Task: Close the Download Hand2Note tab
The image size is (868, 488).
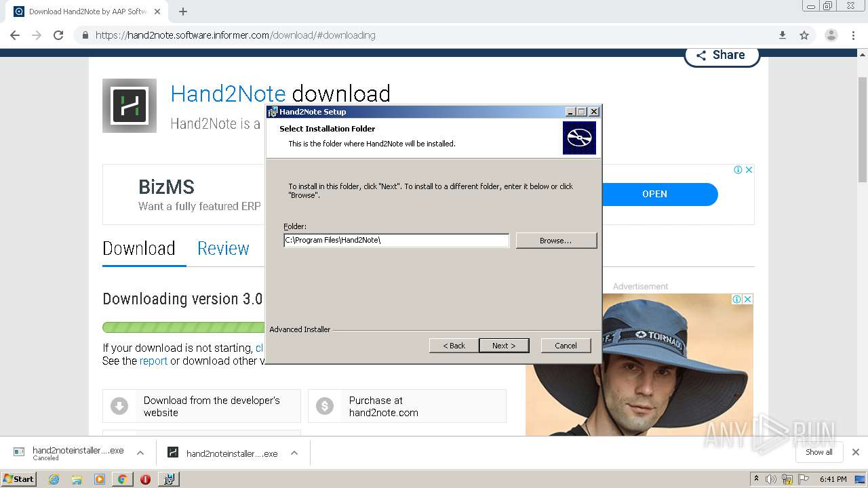Action: [157, 12]
